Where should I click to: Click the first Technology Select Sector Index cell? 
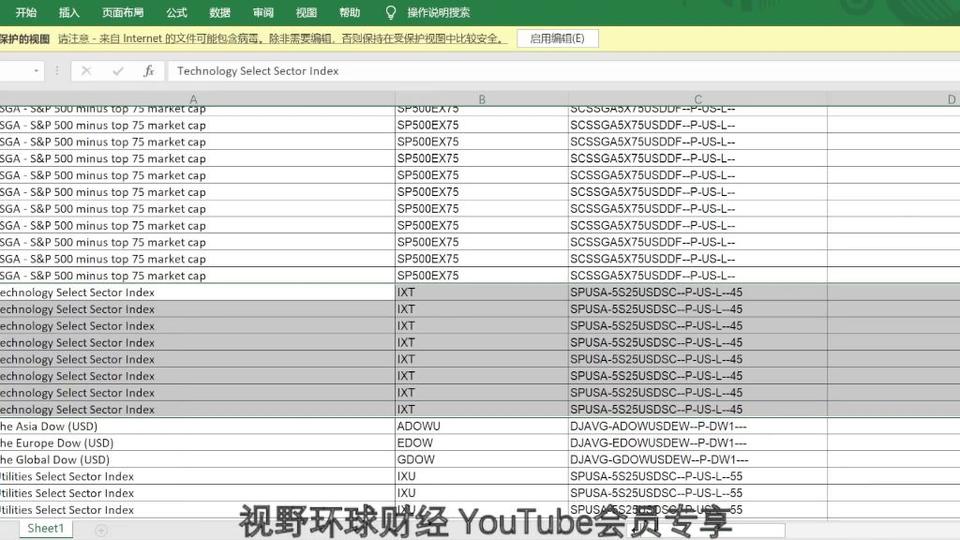(x=197, y=292)
